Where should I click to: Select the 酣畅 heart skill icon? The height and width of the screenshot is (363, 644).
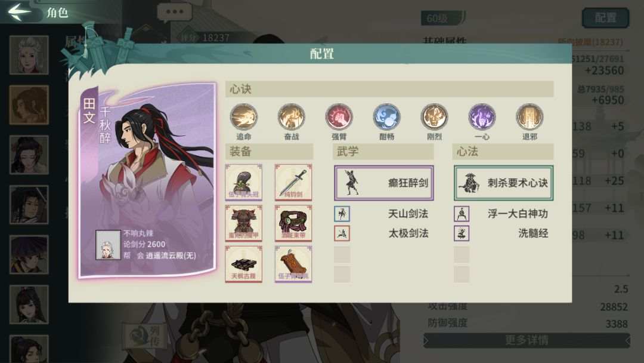[386, 117]
